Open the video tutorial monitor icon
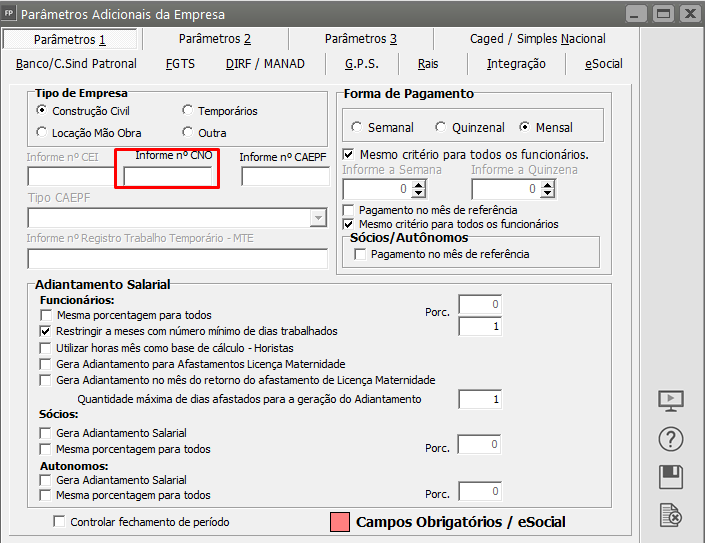Viewport: 705px width, 543px height. (671, 400)
